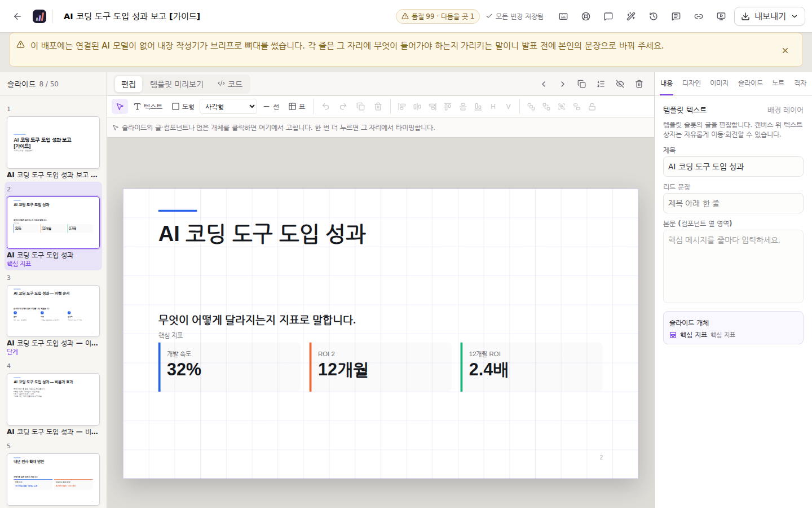This screenshot has height=508, width=812.
Task: Dismiss the yellow warning banner
Action: (x=785, y=50)
